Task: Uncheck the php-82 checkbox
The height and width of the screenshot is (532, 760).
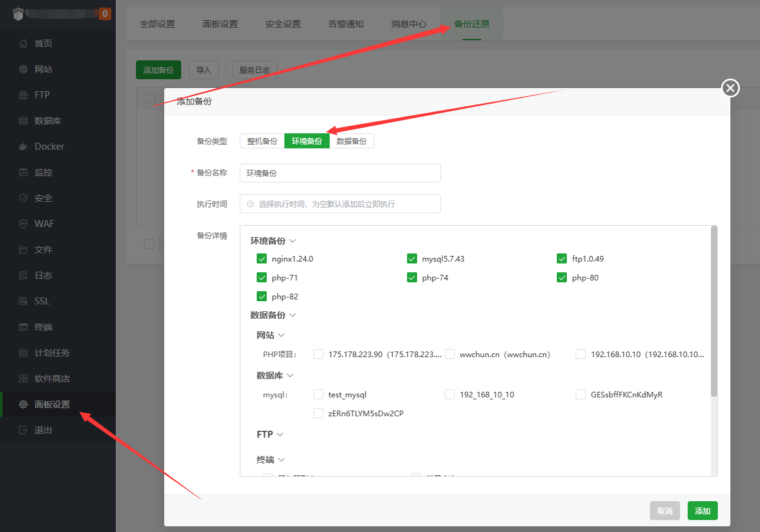Action: click(x=262, y=296)
